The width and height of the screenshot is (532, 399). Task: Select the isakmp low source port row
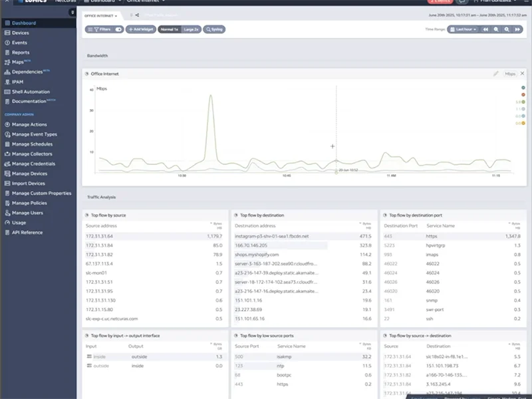tap(303, 356)
